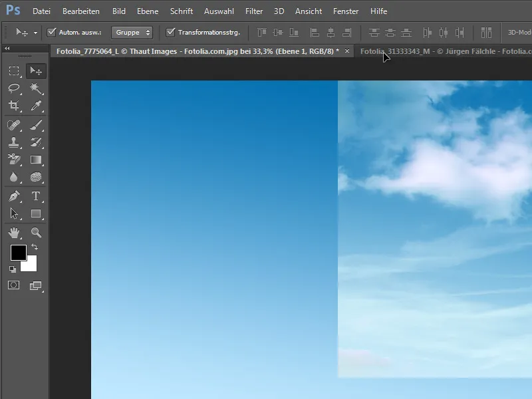This screenshot has width=532, height=399.
Task: Select the Blur tool
Action: 14,177
